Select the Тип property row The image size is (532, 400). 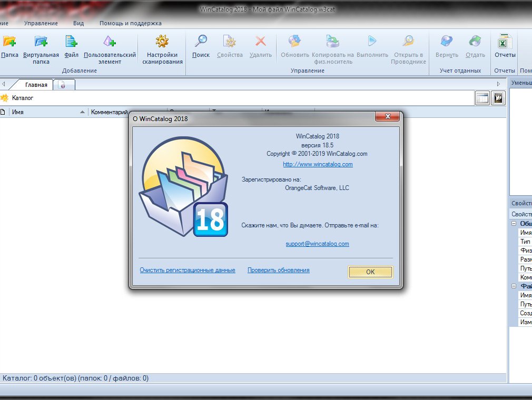[525, 242]
